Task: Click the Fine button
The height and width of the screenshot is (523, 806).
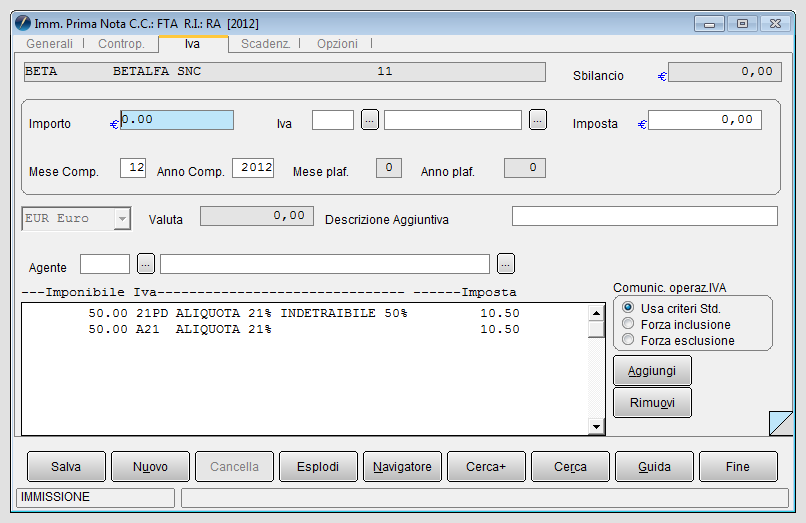Action: click(x=738, y=466)
